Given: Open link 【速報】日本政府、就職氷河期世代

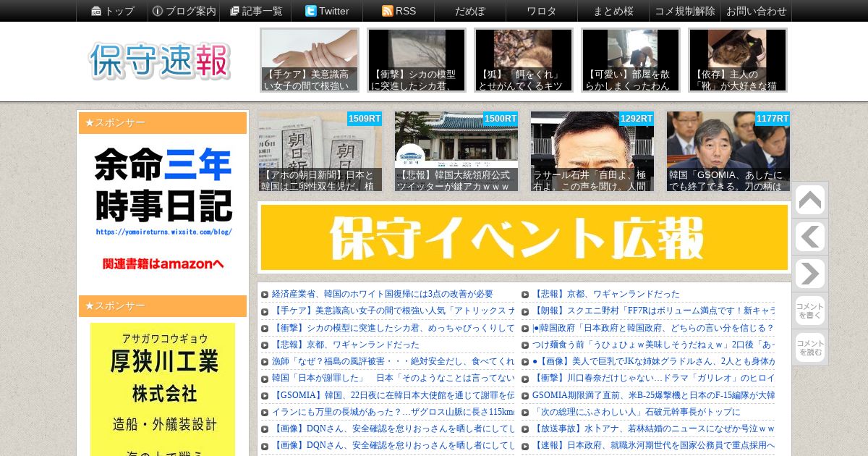Looking at the screenshot, I should [653, 445].
